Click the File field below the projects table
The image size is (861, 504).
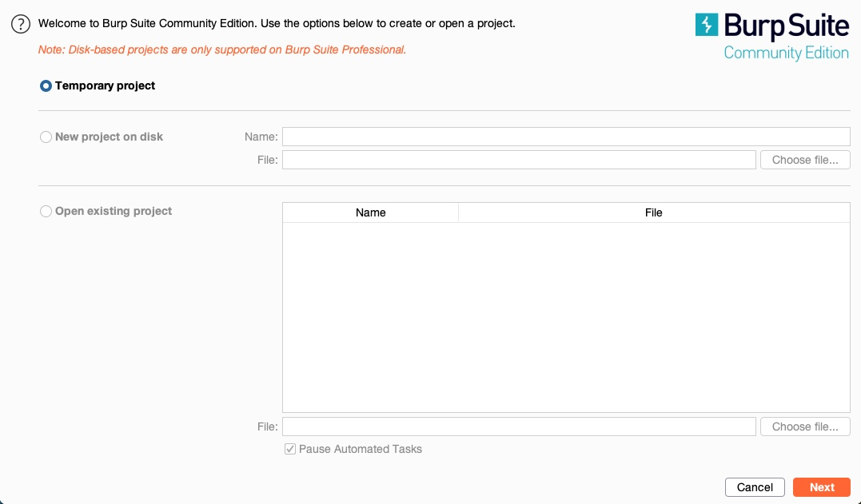(x=518, y=427)
